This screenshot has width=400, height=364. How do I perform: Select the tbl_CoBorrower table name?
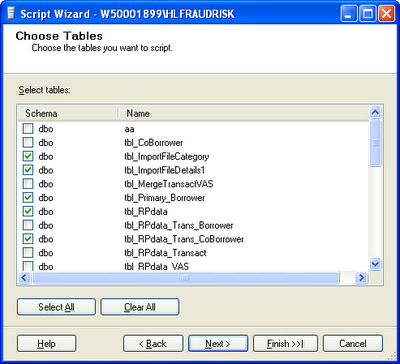[x=154, y=143]
